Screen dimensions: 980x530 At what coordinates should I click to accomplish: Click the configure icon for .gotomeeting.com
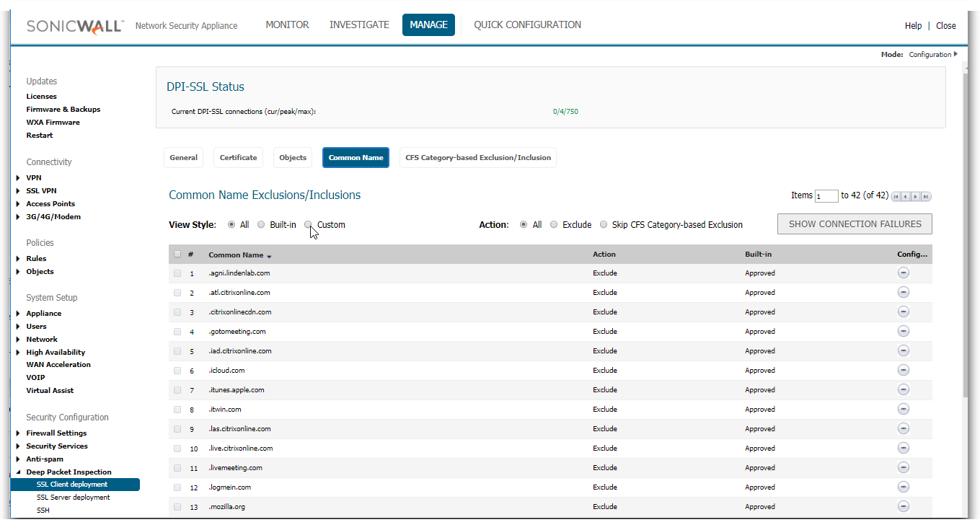pos(903,331)
